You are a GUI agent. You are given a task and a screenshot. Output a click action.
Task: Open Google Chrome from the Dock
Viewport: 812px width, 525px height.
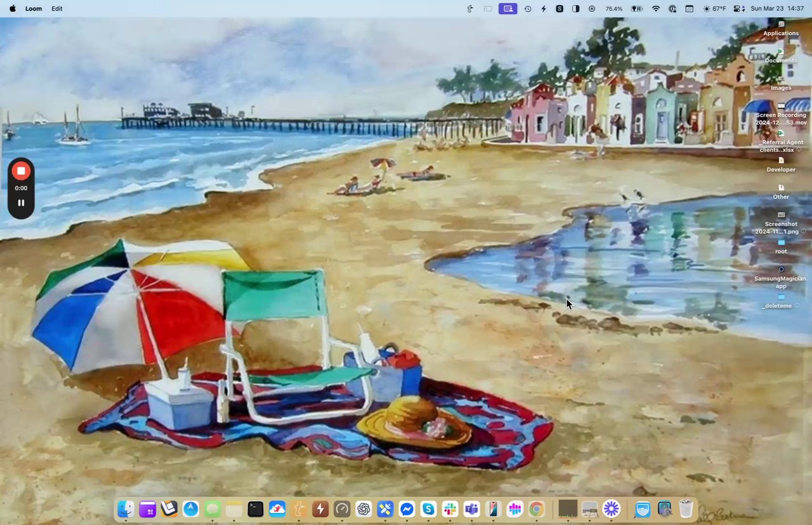536,509
